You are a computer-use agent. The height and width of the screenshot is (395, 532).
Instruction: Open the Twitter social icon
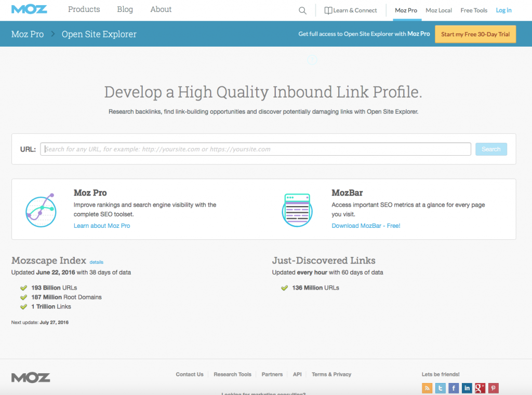pos(441,388)
